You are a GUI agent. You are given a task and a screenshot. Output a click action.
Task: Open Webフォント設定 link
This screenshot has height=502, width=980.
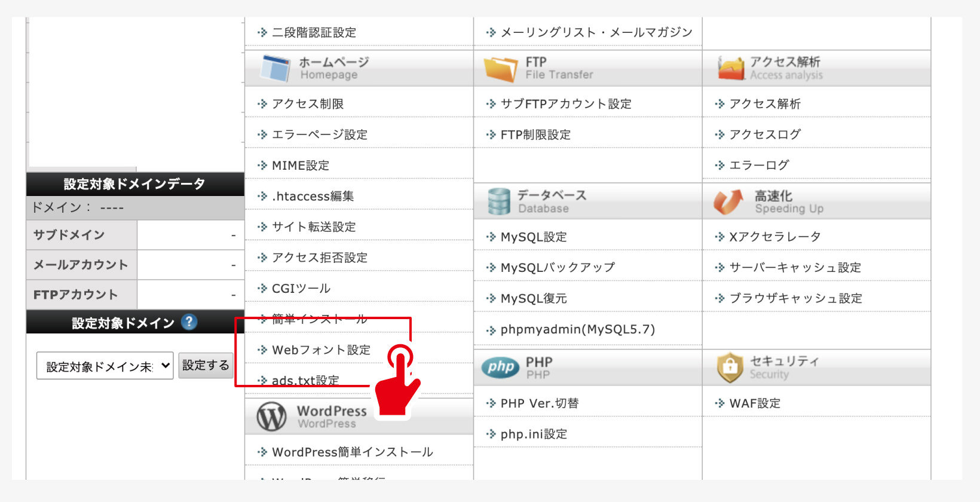coord(321,350)
